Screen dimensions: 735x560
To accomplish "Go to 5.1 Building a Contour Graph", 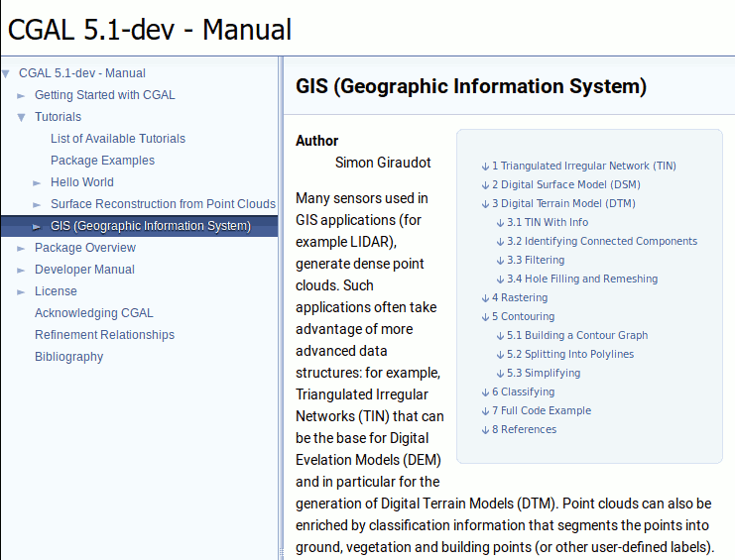I will (x=577, y=335).
